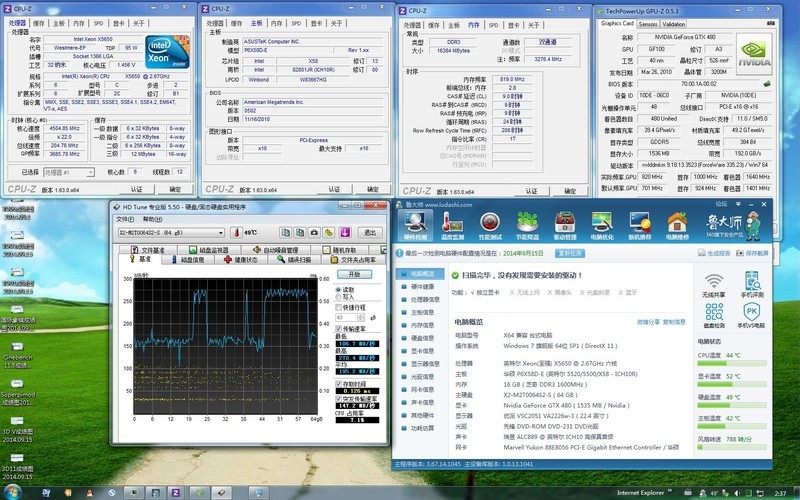Click Ludashi forum (论坛) link in title bar
The image size is (800, 500).
(x=721, y=204)
